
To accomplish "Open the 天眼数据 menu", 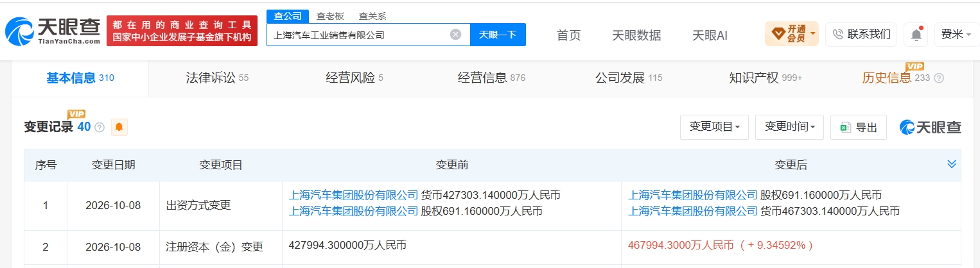I will click(636, 35).
